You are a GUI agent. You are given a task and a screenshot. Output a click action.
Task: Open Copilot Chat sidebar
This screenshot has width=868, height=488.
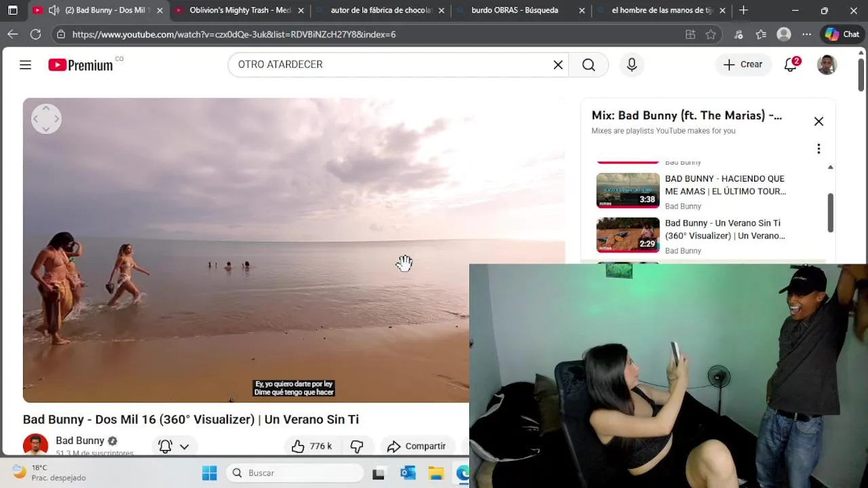coord(842,34)
